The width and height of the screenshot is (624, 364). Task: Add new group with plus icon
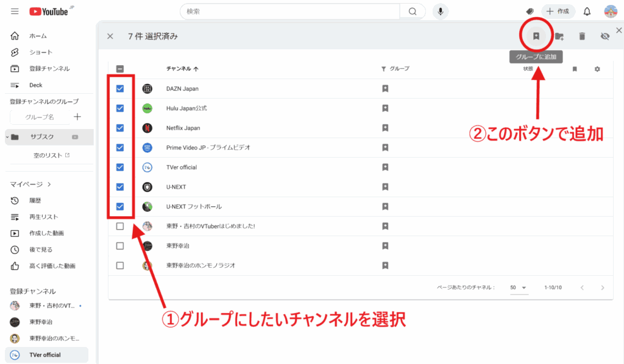[x=77, y=117]
